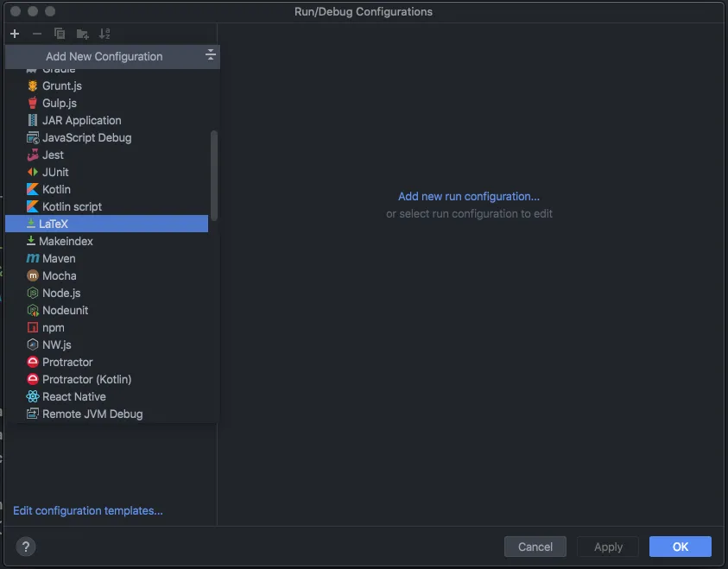728x569 pixels.
Task: Select the Maven configuration entry
Action: coord(59,258)
